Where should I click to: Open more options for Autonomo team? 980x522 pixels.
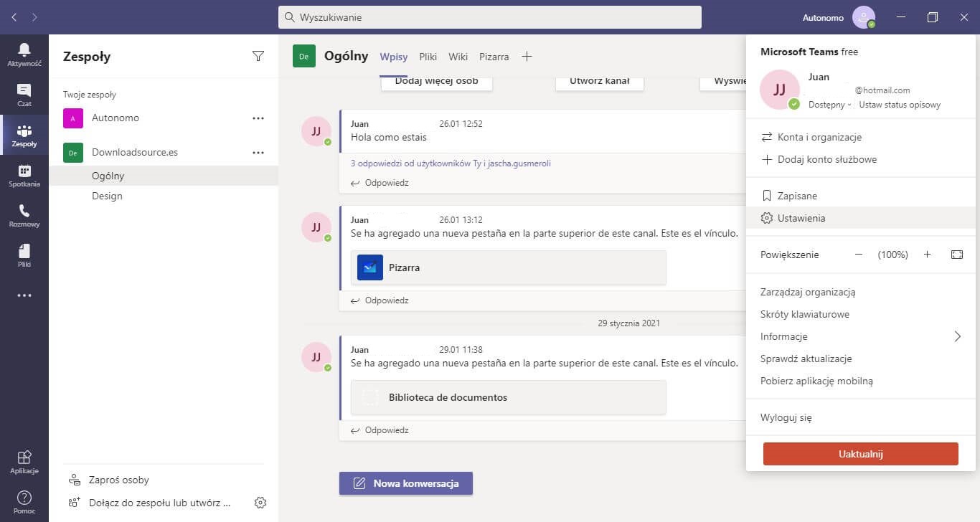258,118
